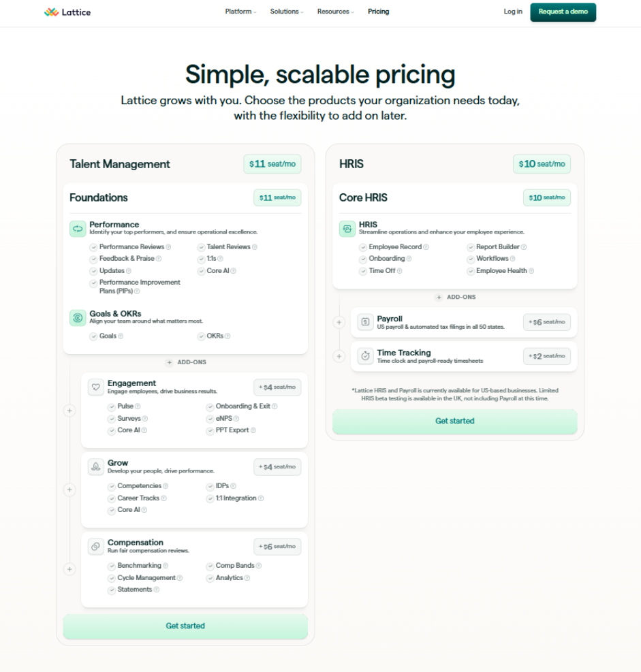Click the Grow add-on icon
The width and height of the screenshot is (641, 672).
coord(96,467)
